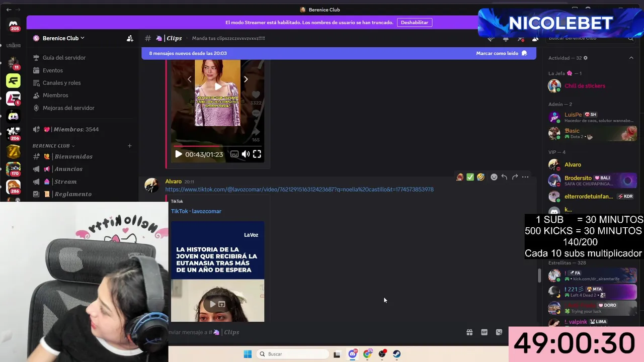The image size is (644, 362).
Task: Show next item in the video embed
Action: 246,79
